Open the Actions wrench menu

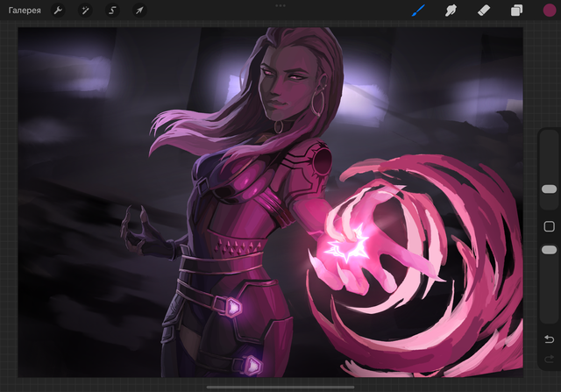tap(58, 11)
